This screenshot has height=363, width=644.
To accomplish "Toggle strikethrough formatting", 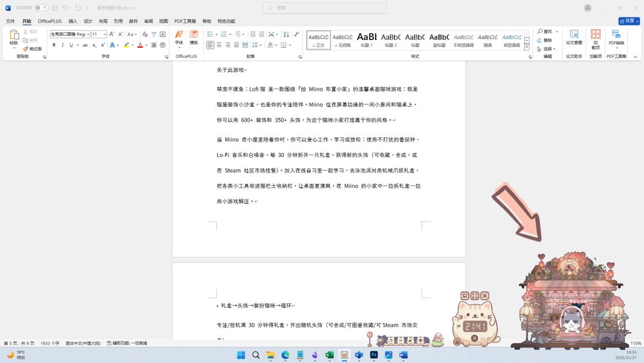I will coord(85,45).
